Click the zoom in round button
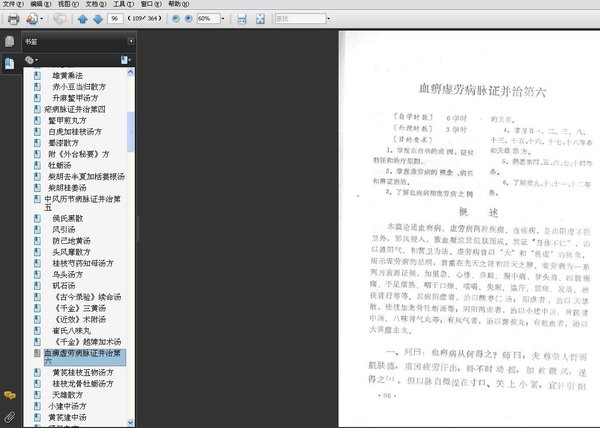The width and height of the screenshot is (600, 428). pos(189,18)
